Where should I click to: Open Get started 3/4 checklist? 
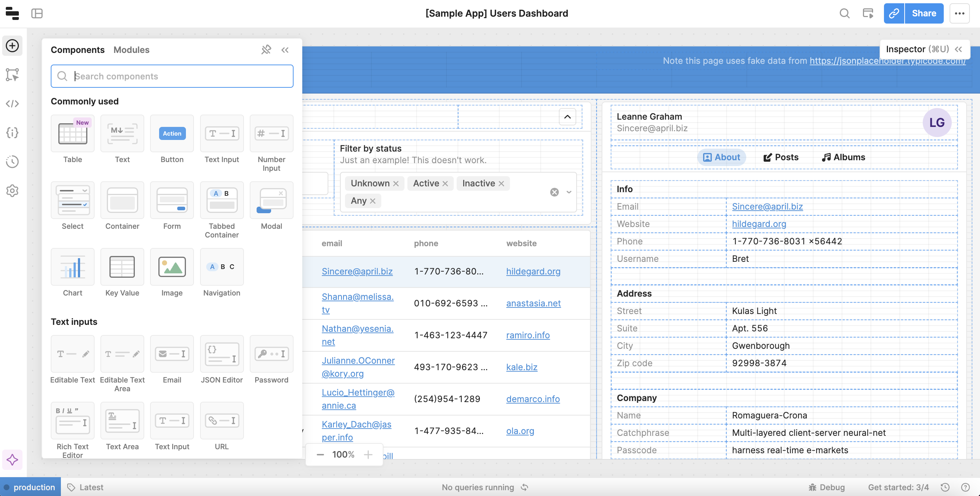(898, 487)
